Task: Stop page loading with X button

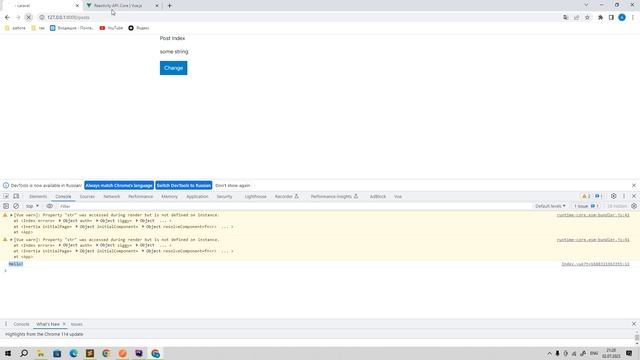Action: point(29,17)
